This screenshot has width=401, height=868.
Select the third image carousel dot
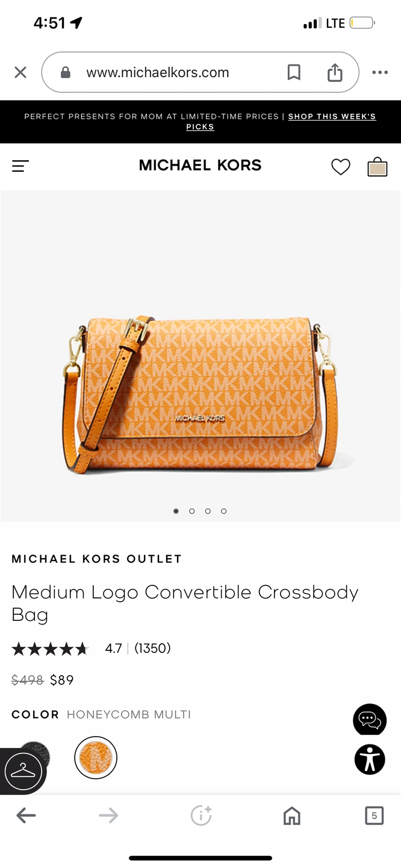coord(208,511)
